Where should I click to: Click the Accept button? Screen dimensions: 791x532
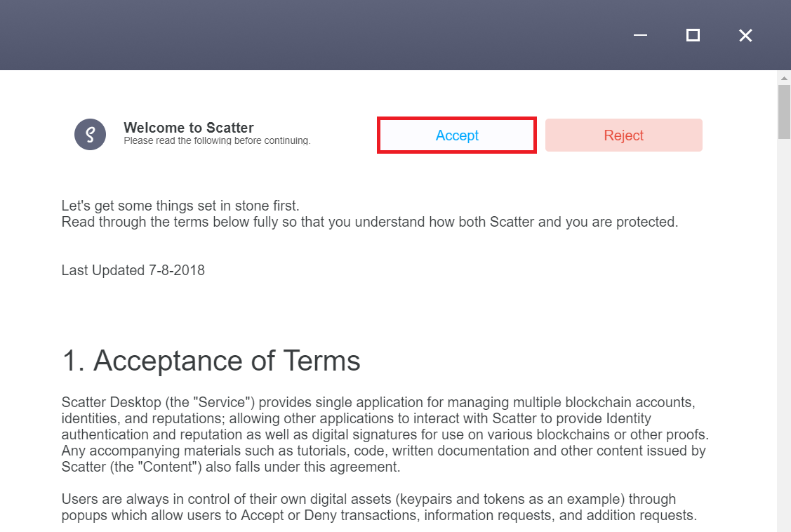456,135
